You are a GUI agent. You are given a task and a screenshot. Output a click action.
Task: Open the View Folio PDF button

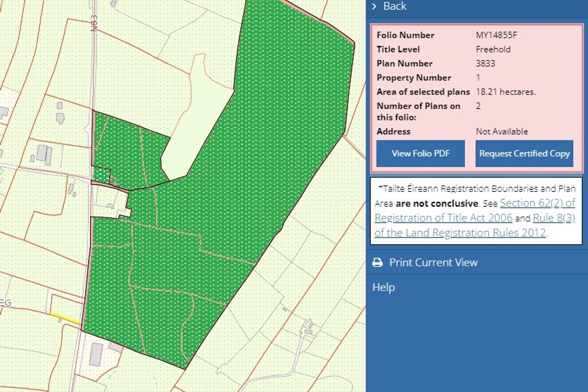pos(421,154)
